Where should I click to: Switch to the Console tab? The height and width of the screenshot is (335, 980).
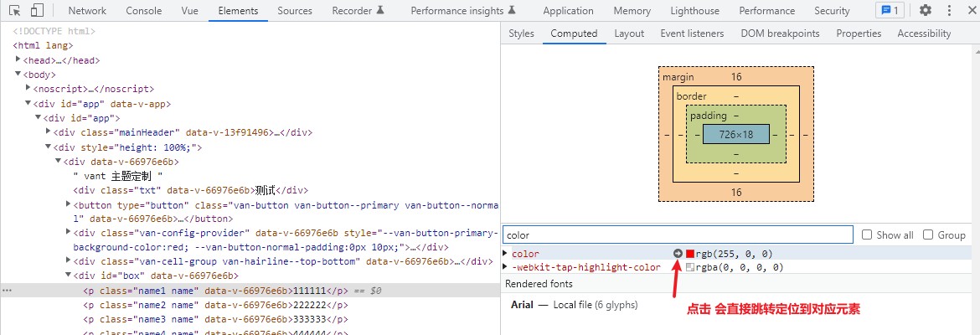144,11
